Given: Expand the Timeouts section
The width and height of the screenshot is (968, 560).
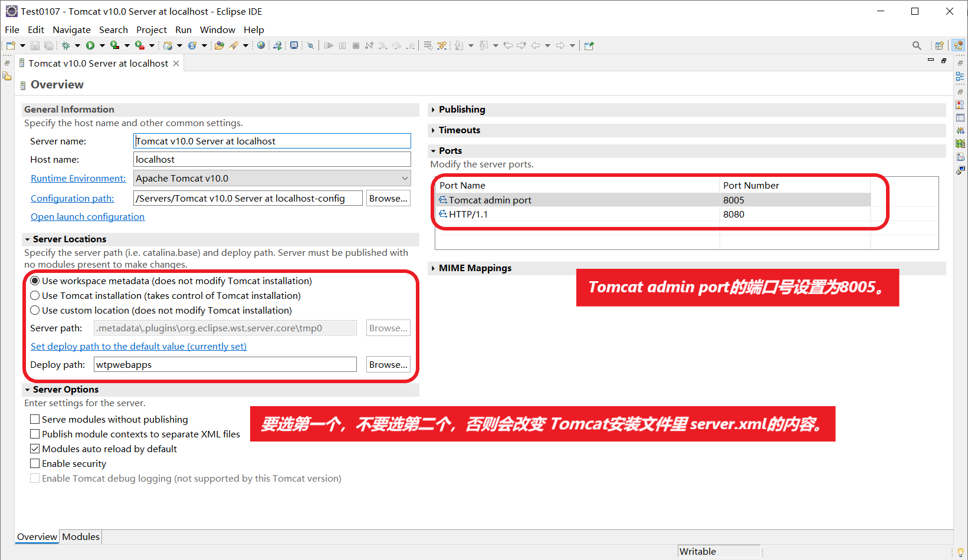Looking at the screenshot, I should tap(433, 130).
